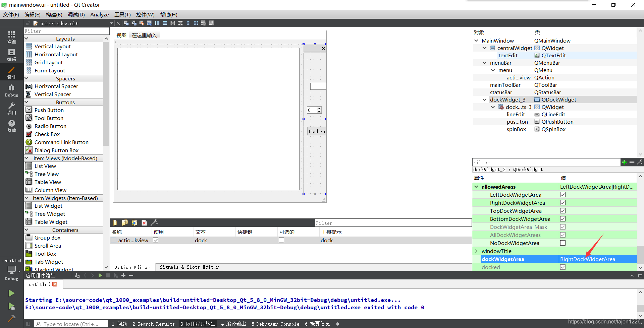Screen dimensions: 644x328
Task: Click the Lay Out Vertically toolbar icon
Action: [165, 23]
